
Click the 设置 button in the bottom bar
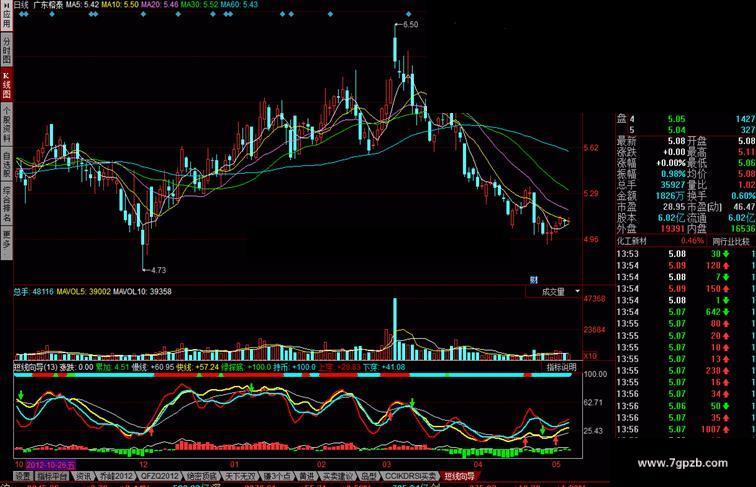[x=23, y=476]
